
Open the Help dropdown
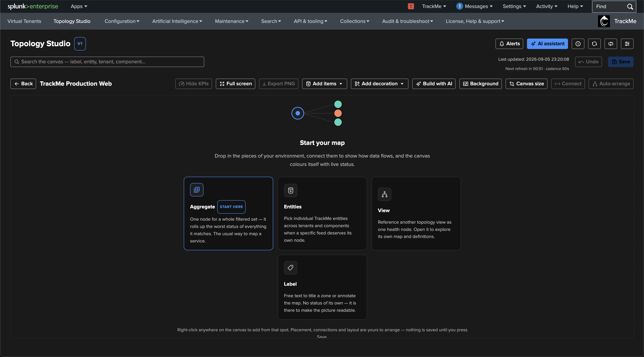pos(575,6)
